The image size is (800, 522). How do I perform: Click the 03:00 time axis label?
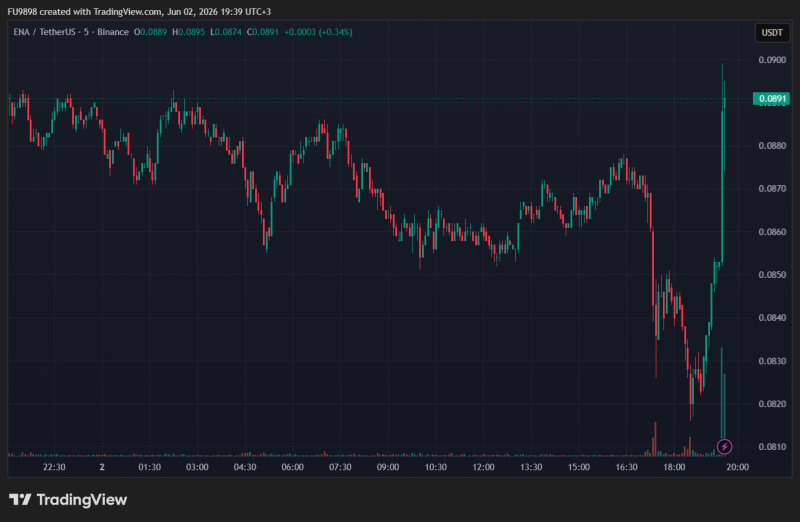(x=197, y=467)
